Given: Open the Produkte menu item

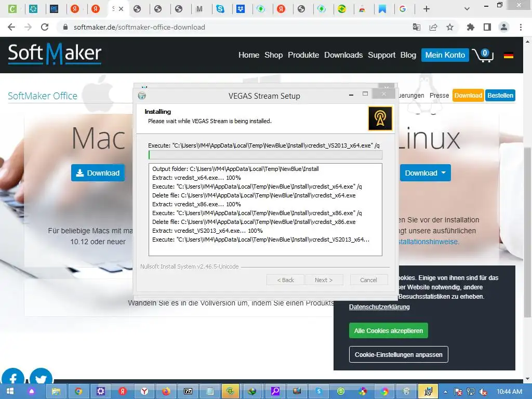Looking at the screenshot, I should pos(303,55).
